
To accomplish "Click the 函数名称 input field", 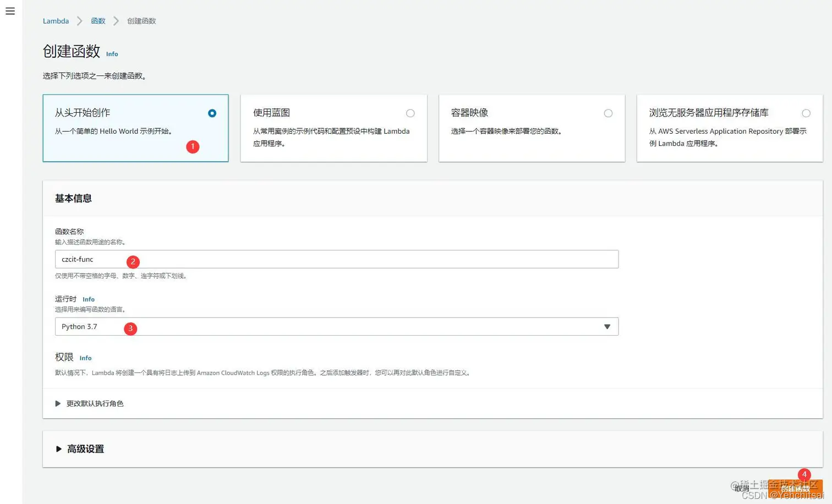I will [x=337, y=259].
